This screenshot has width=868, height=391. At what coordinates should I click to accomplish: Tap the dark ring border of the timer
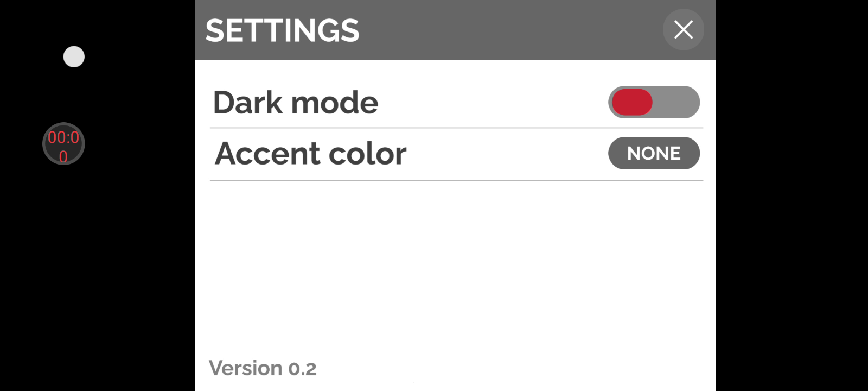click(44, 144)
